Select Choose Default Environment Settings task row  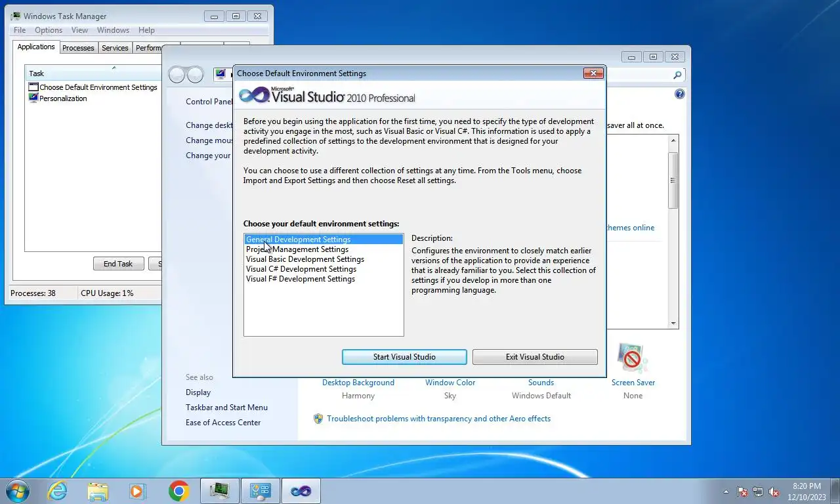click(x=93, y=87)
